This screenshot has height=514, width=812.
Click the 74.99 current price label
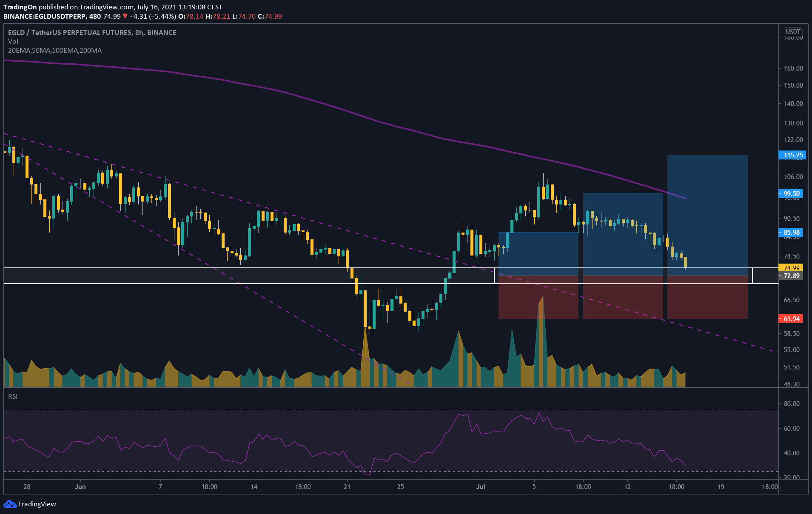pos(791,268)
